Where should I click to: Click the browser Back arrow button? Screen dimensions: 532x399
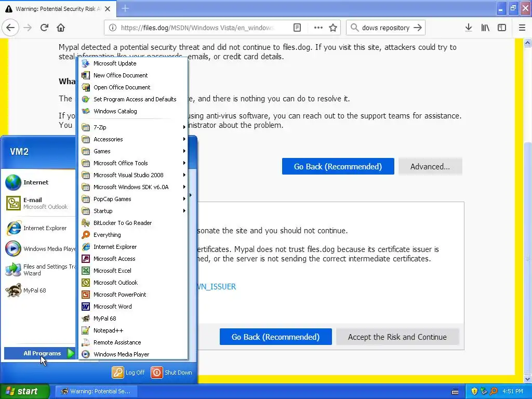pos(10,28)
